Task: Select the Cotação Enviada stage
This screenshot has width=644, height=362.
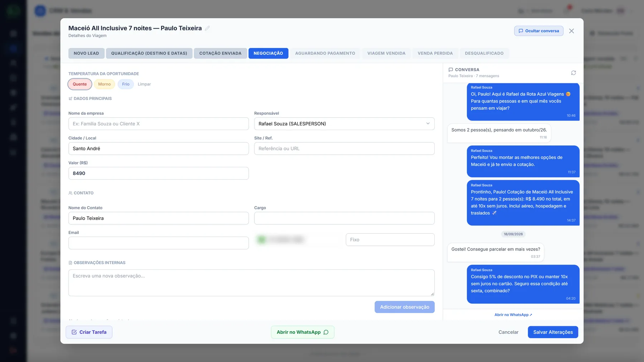Action: tap(220, 53)
